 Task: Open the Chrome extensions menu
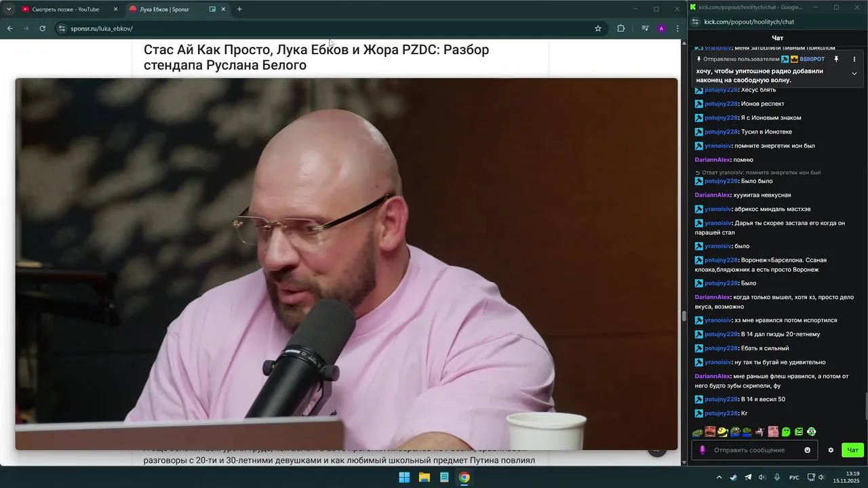pyautogui.click(x=620, y=28)
